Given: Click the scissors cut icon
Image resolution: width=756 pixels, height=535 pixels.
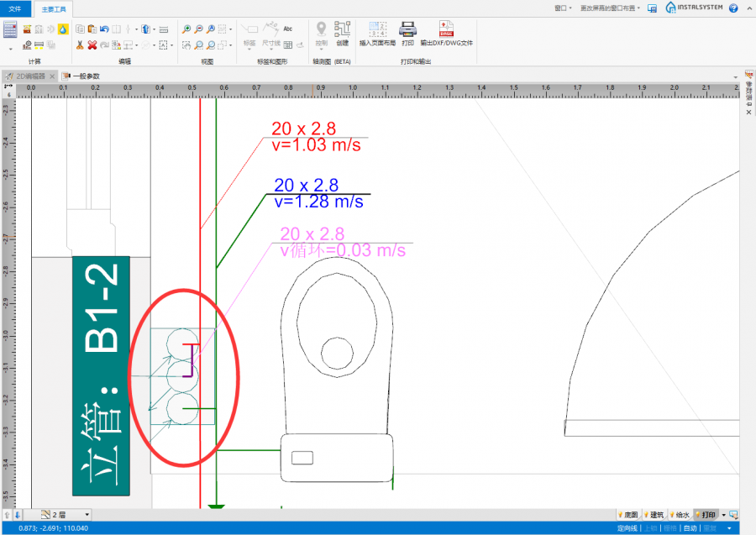Looking at the screenshot, I should 80,45.
